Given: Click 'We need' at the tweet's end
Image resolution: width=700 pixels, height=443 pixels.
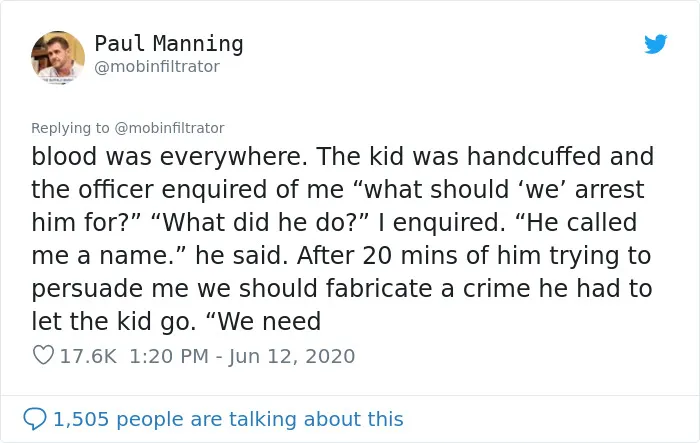Looking at the screenshot, I should coord(264,322).
